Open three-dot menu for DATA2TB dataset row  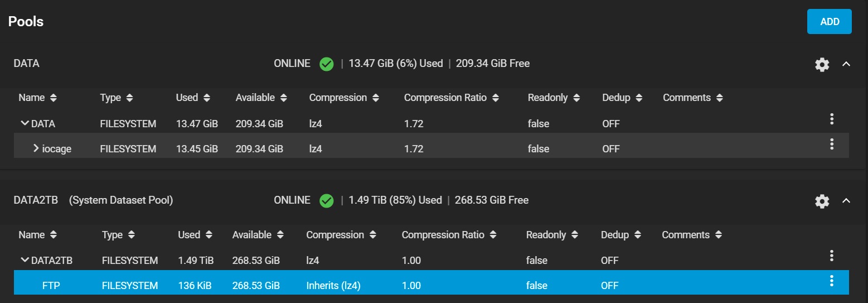coord(831,256)
